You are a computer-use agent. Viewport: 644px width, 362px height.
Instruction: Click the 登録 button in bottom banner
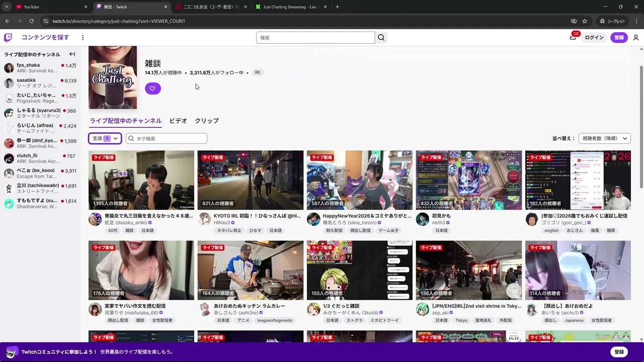click(x=619, y=352)
